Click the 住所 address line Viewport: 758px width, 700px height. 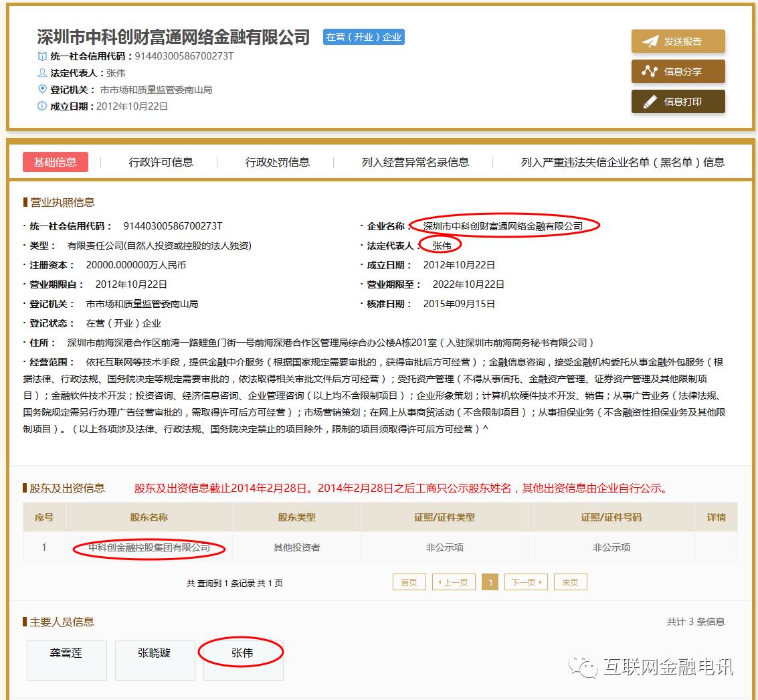[x=309, y=343]
